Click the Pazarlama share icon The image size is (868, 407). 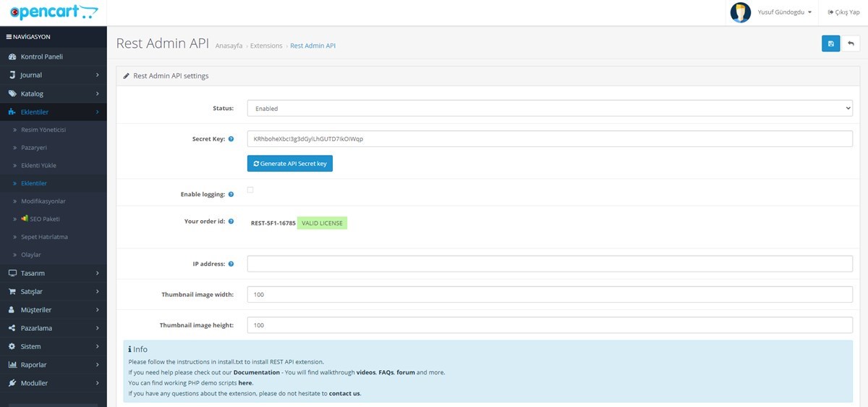click(x=12, y=328)
